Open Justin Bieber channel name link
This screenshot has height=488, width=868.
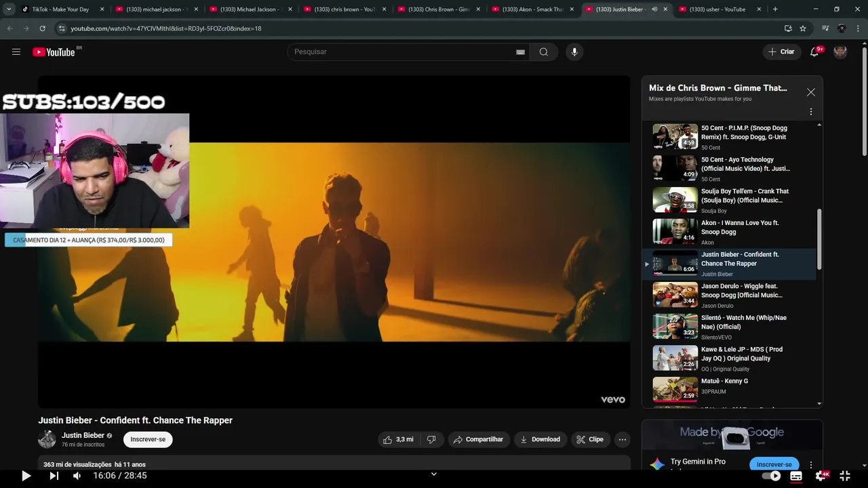click(83, 435)
